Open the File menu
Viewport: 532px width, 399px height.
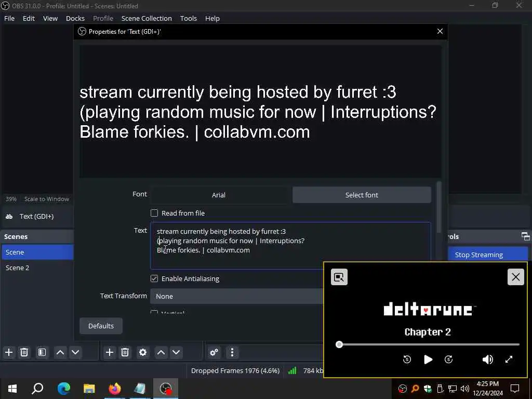[x=9, y=18]
